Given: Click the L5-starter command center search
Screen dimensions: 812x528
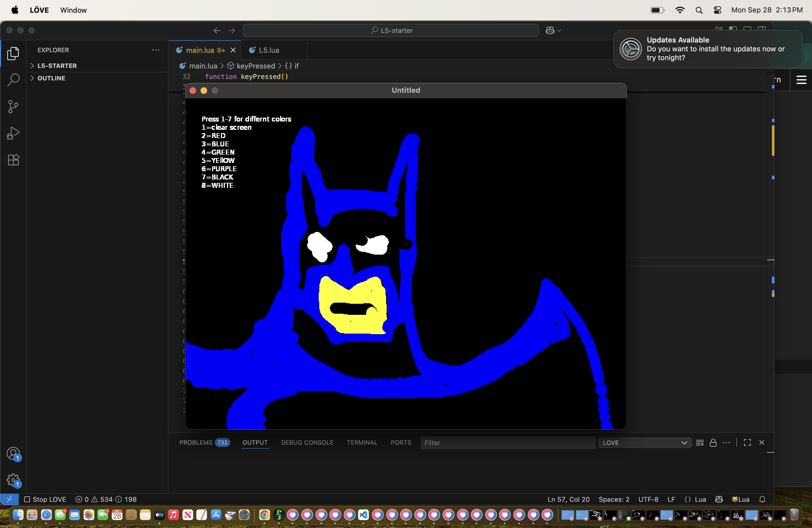Looking at the screenshot, I should click(x=391, y=30).
